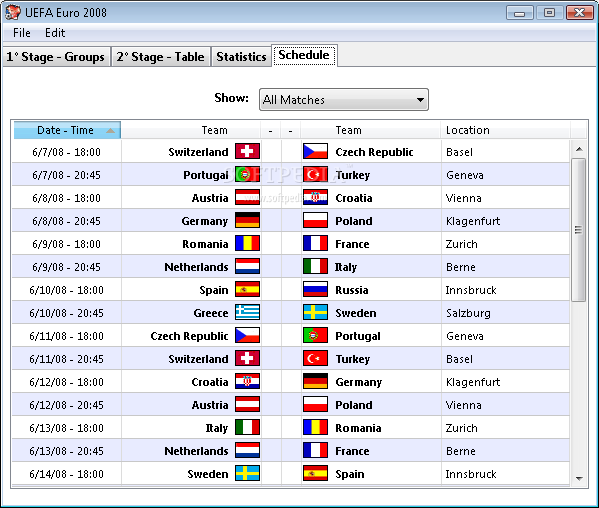Select the 6/13/08 - 18:00 date cell
Image resolution: width=599 pixels, height=508 pixels.
click(x=66, y=428)
